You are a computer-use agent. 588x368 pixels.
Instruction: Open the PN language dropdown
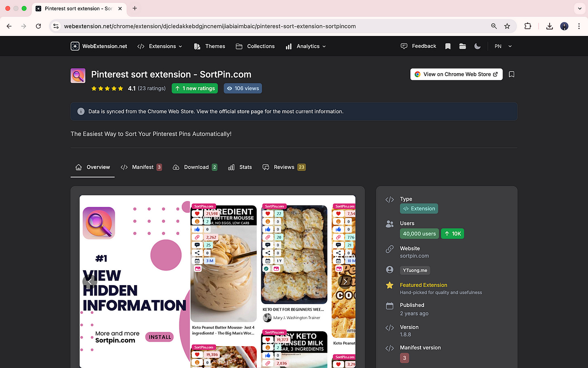click(x=503, y=46)
